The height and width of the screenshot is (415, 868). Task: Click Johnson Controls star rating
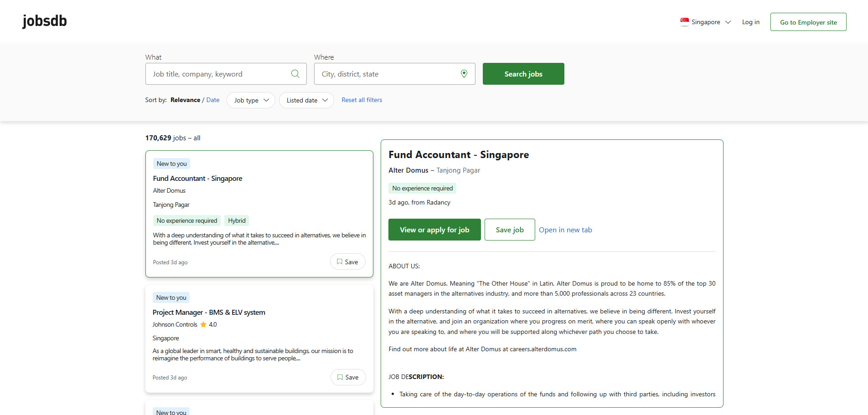208,324
